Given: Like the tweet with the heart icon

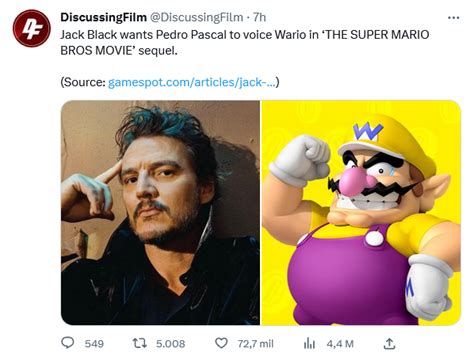Looking at the screenshot, I should pos(221,343).
